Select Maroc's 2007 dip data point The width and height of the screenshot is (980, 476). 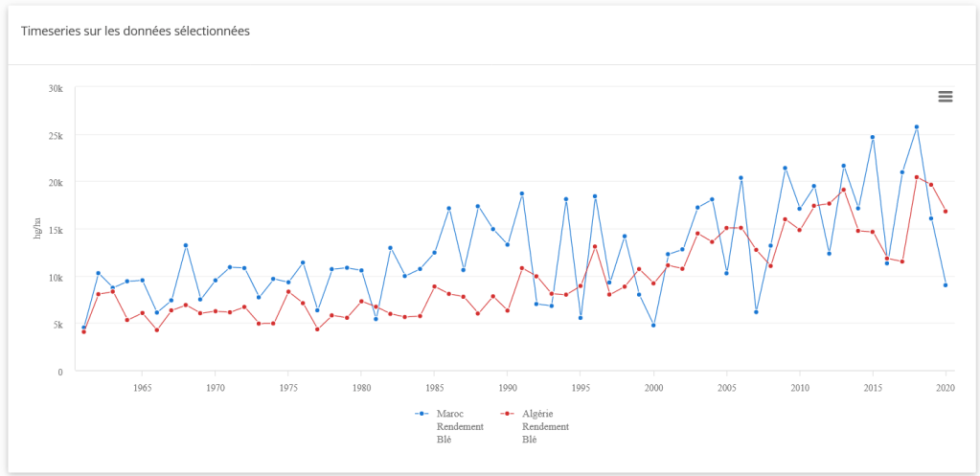[756, 312]
